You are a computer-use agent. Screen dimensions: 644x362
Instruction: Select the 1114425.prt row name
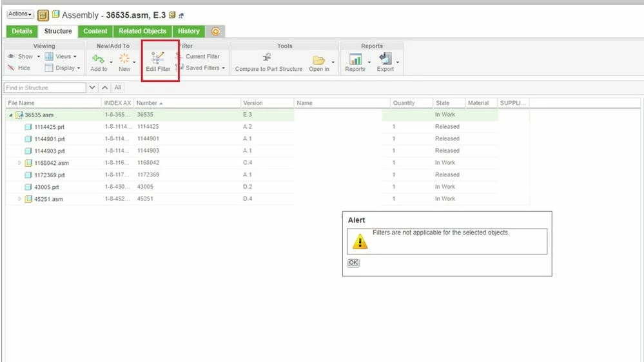click(x=49, y=128)
